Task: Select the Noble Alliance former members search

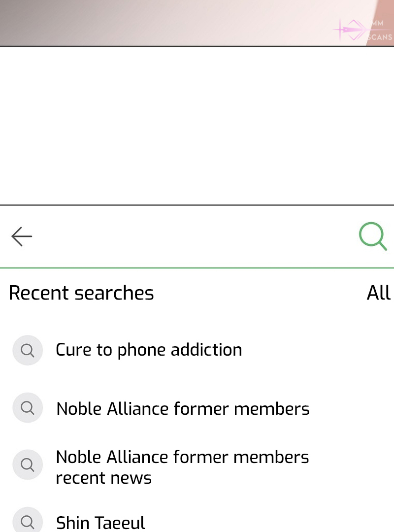Action: point(183,408)
